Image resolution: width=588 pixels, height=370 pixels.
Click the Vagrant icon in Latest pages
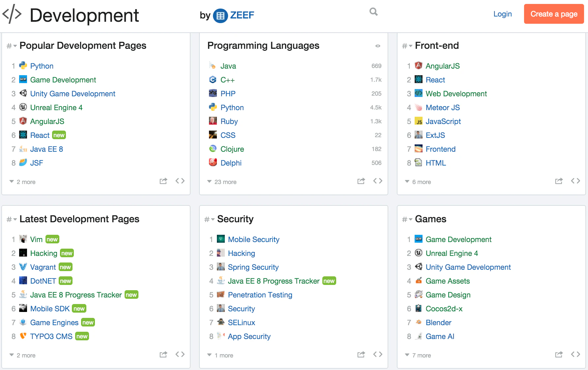click(x=23, y=266)
